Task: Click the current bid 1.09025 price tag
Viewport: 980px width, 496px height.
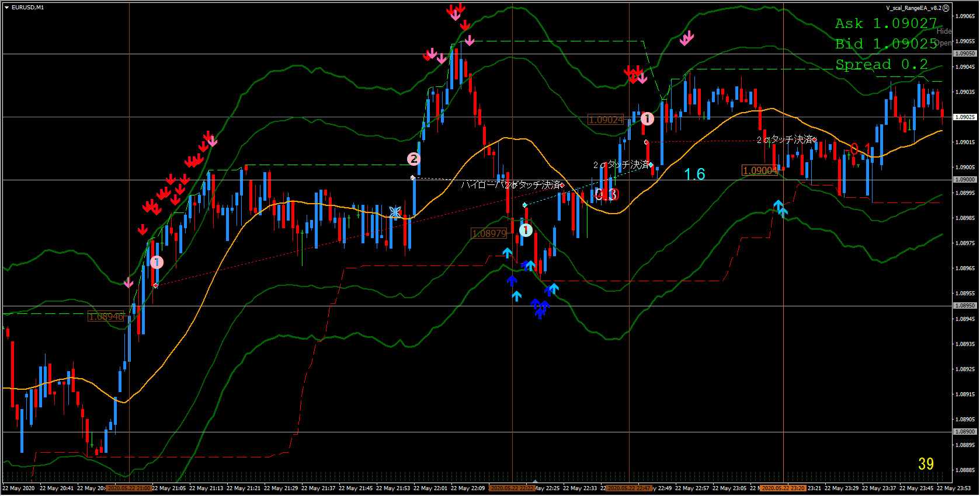Action: [x=965, y=117]
